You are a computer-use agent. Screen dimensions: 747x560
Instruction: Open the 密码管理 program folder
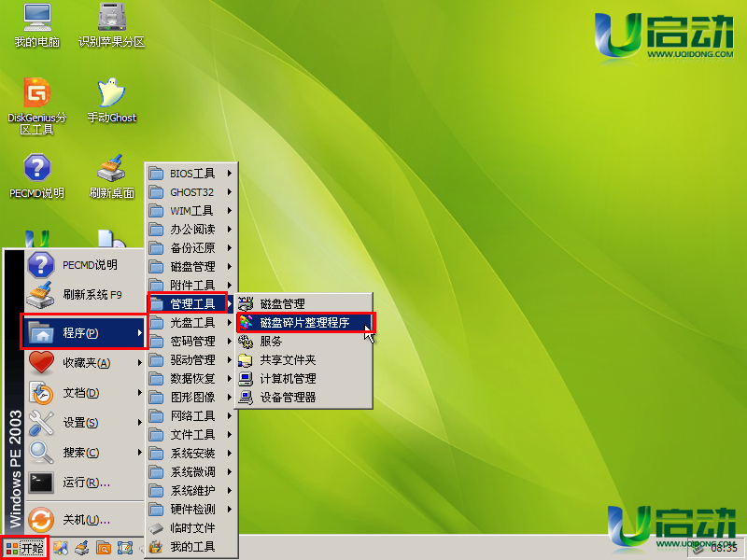[191, 341]
